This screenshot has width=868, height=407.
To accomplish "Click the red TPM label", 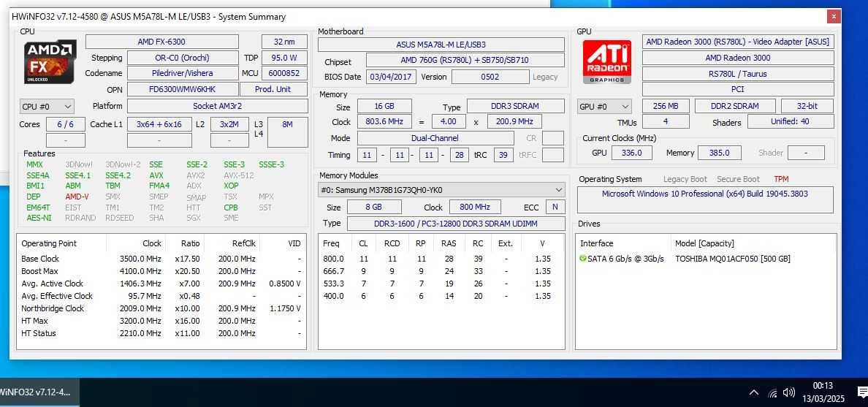I will tap(781, 179).
